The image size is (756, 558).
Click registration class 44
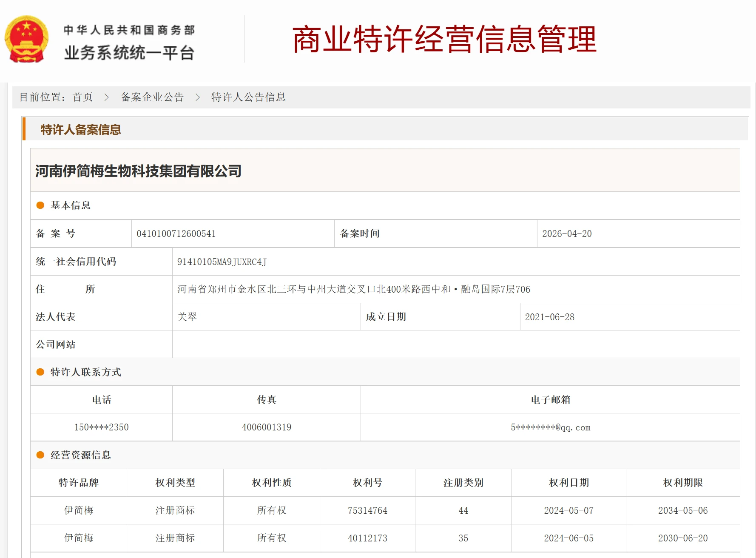[x=463, y=510]
